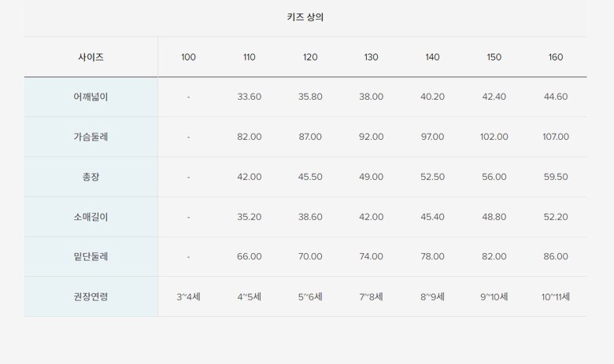Click the 107.00 chest value for size 160
Viewport: 614px width, 364px height.
pyautogui.click(x=556, y=137)
